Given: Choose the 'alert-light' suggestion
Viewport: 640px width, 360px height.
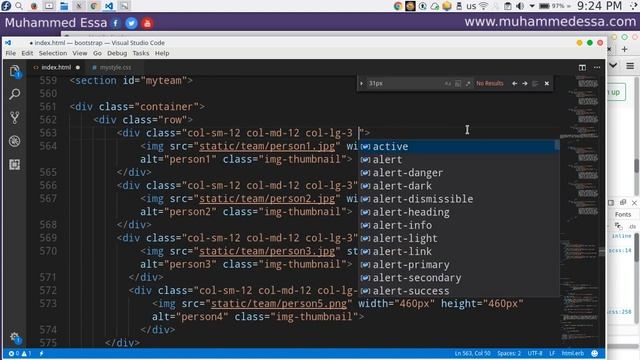Looking at the screenshot, I should pyautogui.click(x=456, y=238).
